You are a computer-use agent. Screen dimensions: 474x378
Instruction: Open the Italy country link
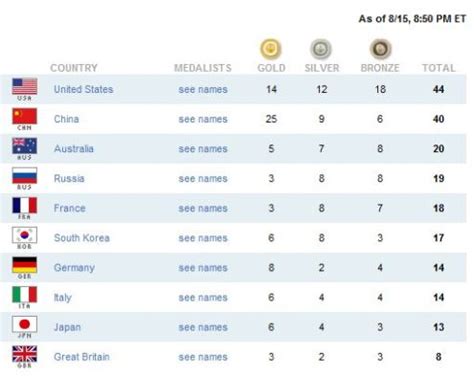pyautogui.click(x=63, y=298)
